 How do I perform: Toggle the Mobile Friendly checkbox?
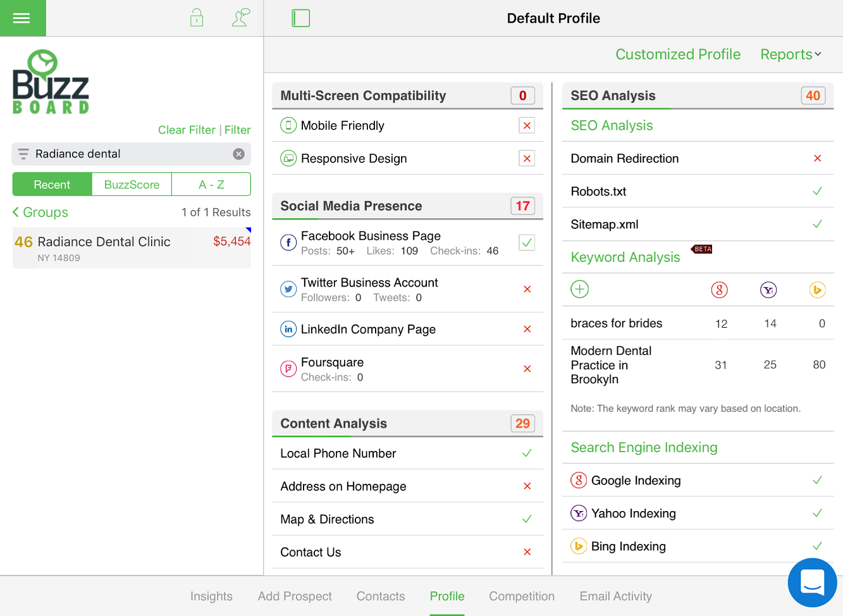[527, 125]
